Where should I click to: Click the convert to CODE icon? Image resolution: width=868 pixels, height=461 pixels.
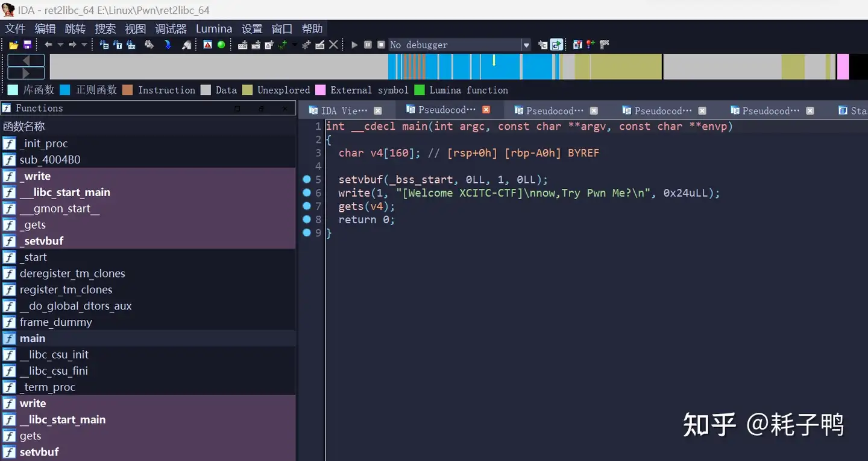242,45
